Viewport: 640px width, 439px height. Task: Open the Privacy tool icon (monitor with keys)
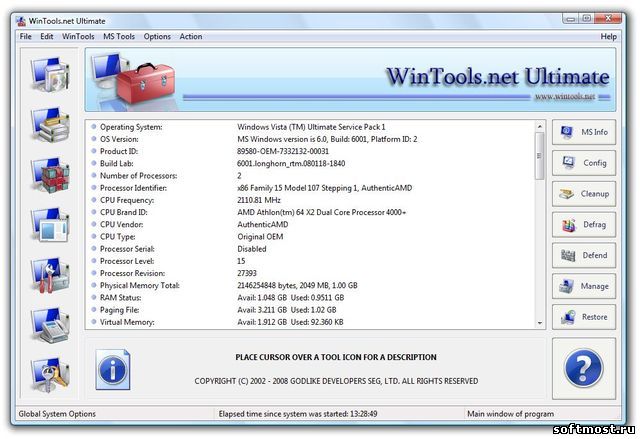point(50,375)
